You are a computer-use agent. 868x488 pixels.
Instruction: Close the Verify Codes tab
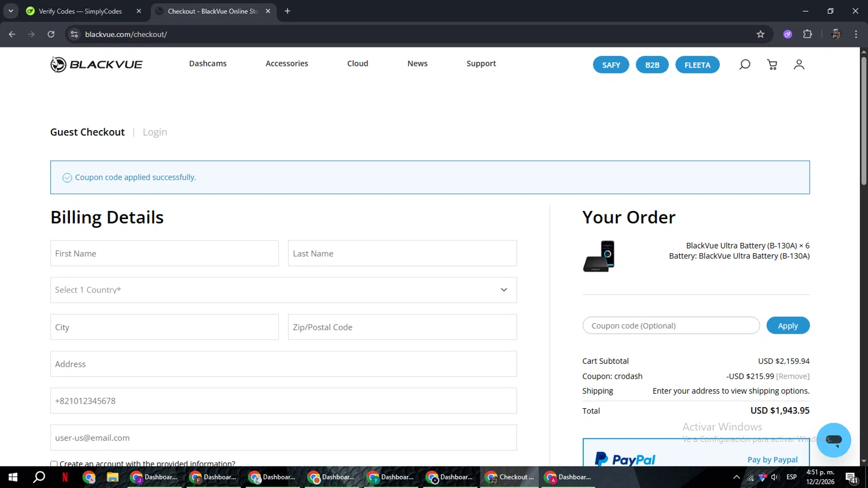(139, 11)
